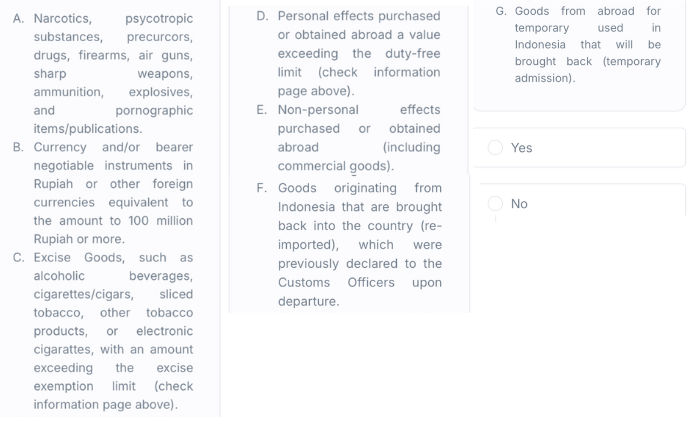Screen dimensions: 694x432
Task: Click the "(temporary admission)" text in item G
Action: [588, 70]
